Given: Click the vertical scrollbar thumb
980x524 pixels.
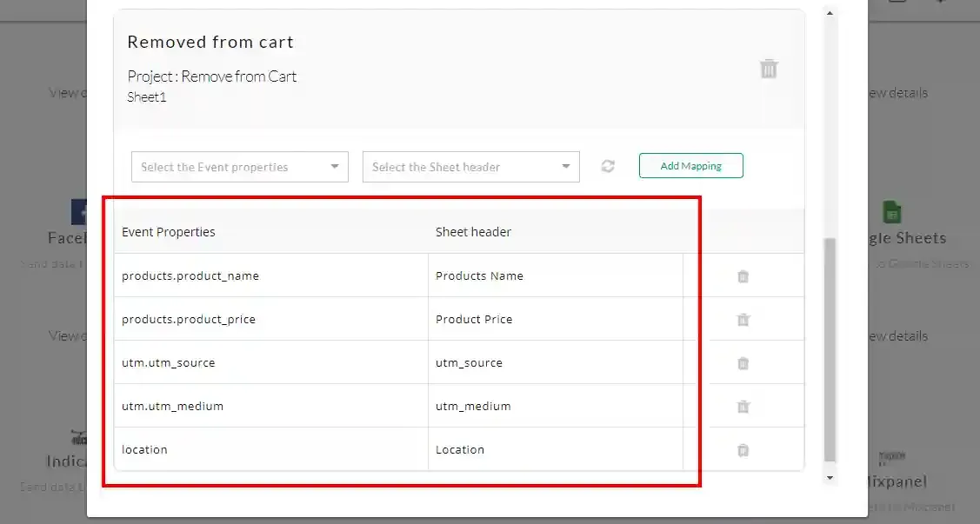Looking at the screenshot, I should 830,350.
